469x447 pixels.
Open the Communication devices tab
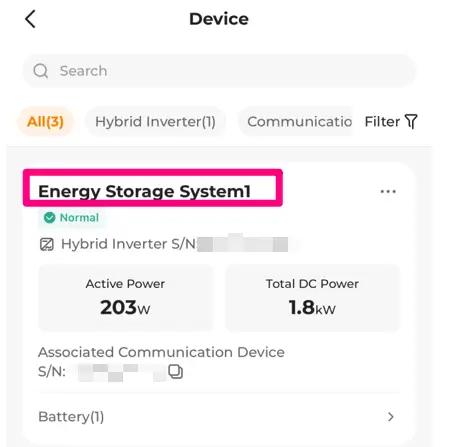coord(295,122)
